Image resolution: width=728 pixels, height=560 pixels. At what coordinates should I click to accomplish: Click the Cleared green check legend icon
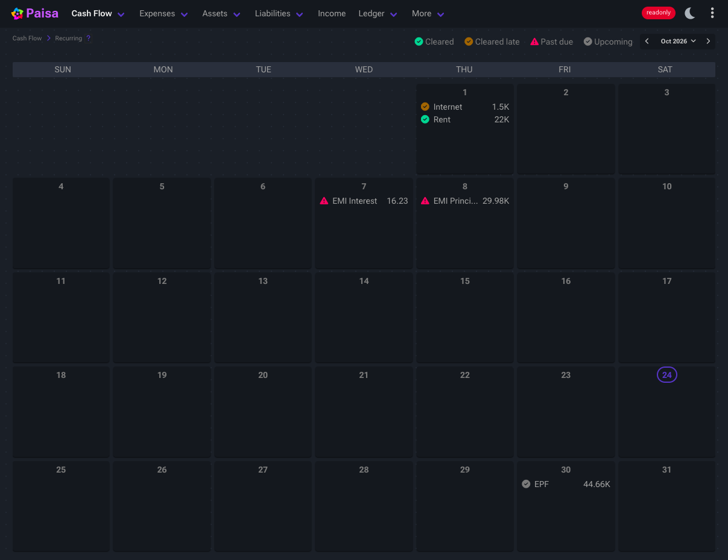419,42
